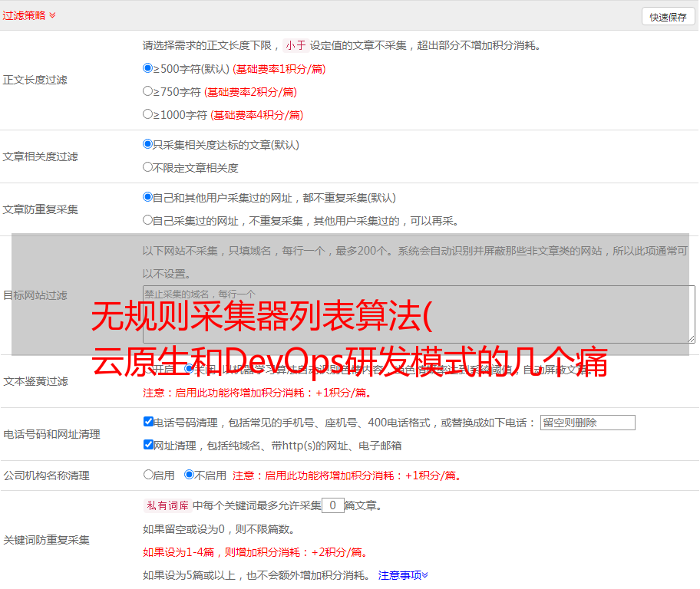Choose 不限定文章相关度 option
This screenshot has width=700, height=589.
[x=148, y=166]
